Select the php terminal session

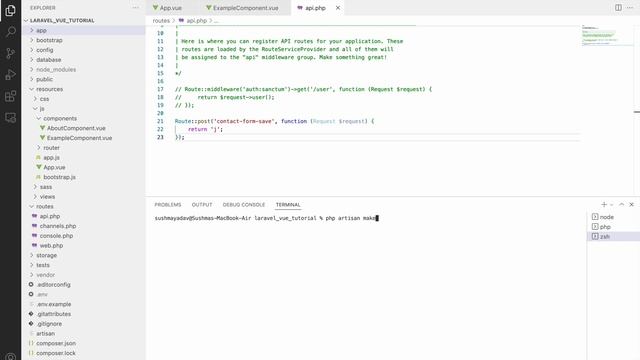pyautogui.click(x=613, y=227)
